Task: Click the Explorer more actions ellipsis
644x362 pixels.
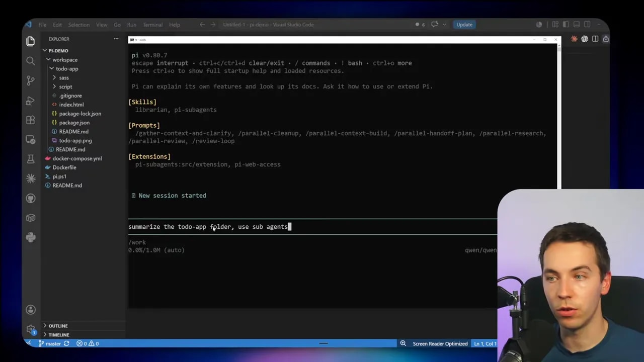Action: tap(116, 39)
